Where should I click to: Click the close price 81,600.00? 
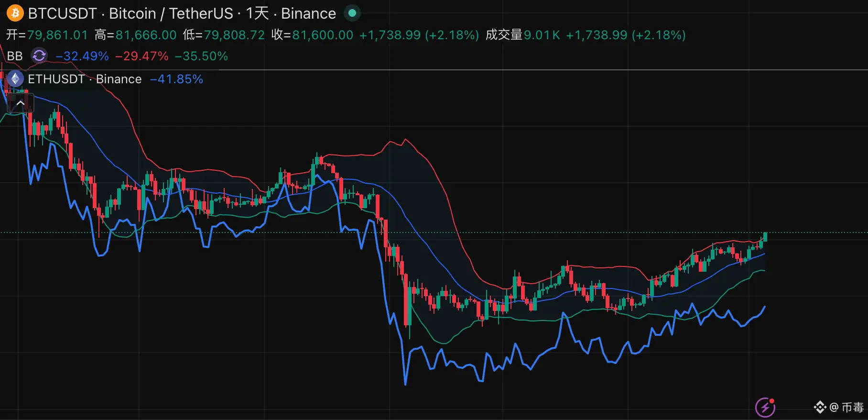pyautogui.click(x=323, y=35)
